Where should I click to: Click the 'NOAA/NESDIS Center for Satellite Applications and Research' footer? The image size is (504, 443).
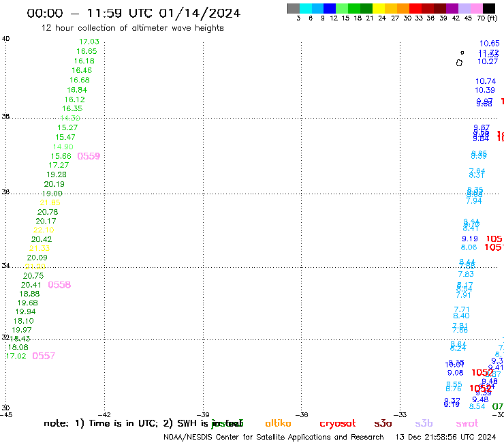tap(274, 438)
